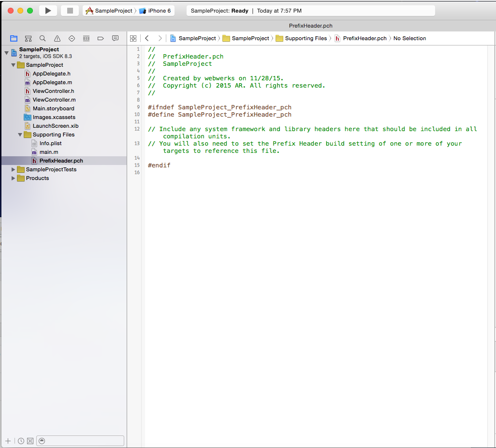Viewport: 496px width, 448px height.
Task: Show the Test navigator
Action: [72, 39]
